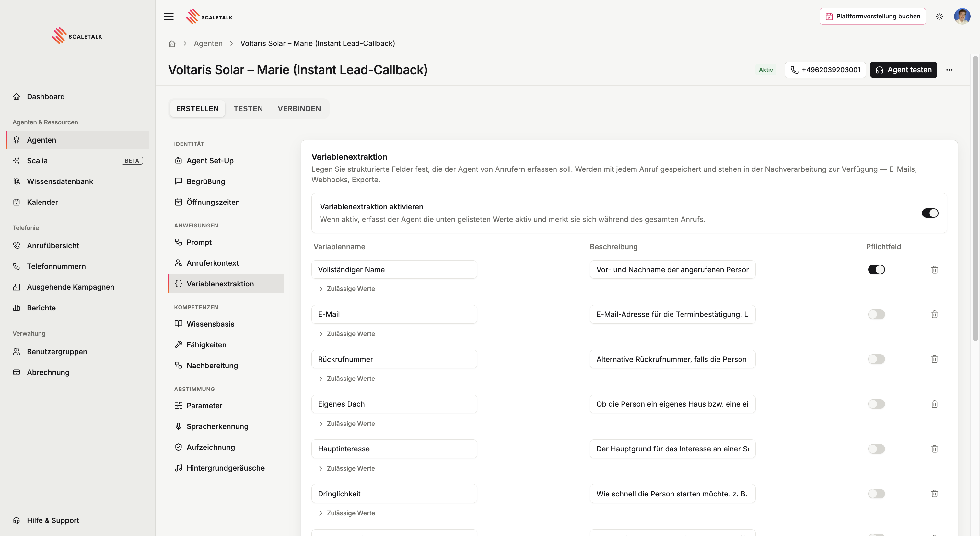Open Nachbereitung settings
Viewport: 980px width, 536px height.
click(x=226, y=366)
